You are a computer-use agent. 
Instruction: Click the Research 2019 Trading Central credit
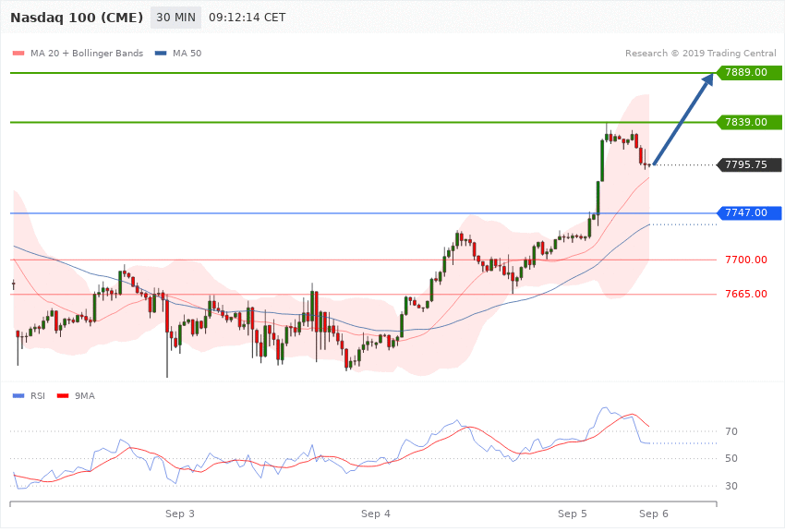[x=700, y=53]
